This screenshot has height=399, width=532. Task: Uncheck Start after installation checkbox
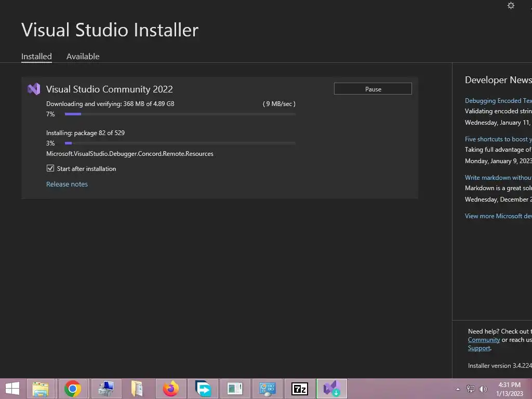point(50,168)
